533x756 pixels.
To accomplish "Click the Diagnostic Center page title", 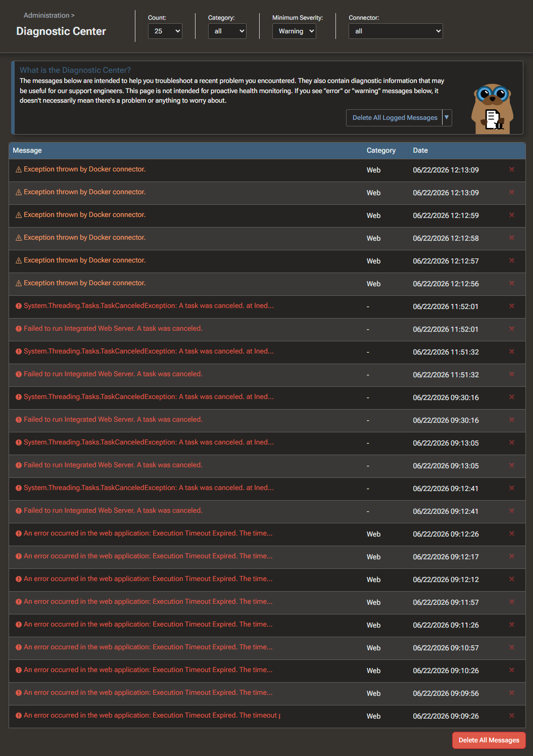I will click(61, 31).
